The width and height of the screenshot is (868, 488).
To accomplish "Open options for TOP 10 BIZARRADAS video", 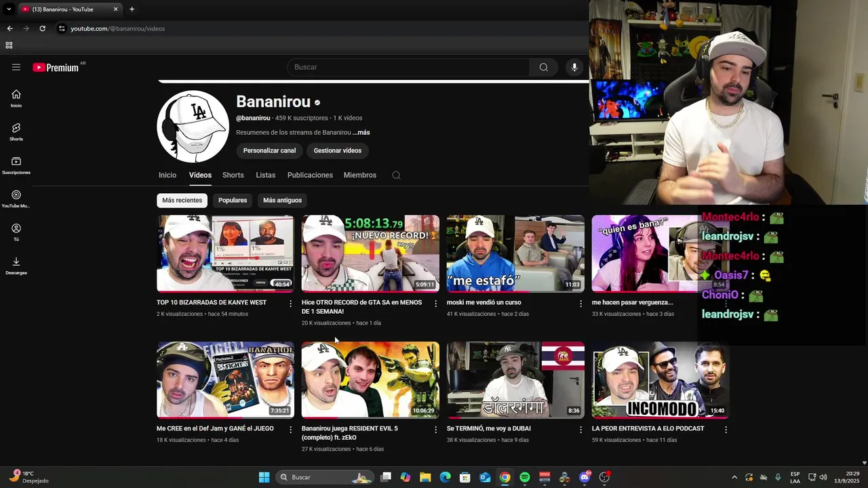I will (290, 304).
